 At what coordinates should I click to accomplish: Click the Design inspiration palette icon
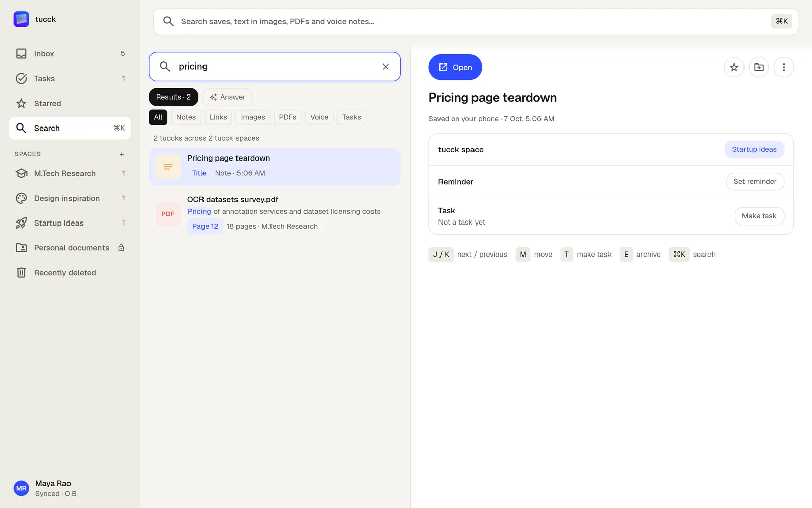21,198
